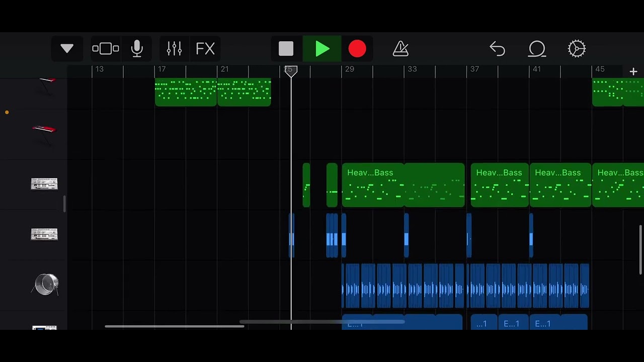This screenshot has height=362, width=644.
Task: Open song settings gear
Action: pos(577,49)
